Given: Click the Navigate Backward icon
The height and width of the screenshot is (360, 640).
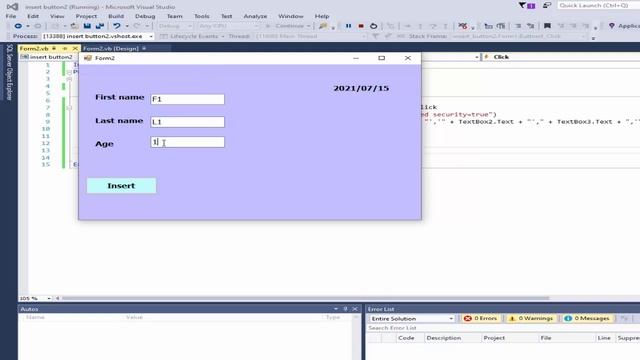Looking at the screenshot, I should pyautogui.click(x=18, y=26).
